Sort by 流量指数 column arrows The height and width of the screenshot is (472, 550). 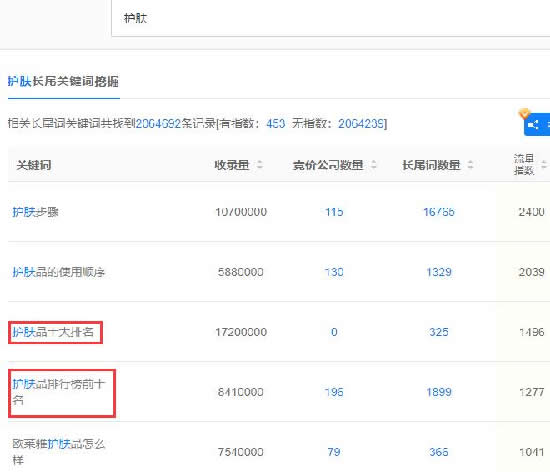pyautogui.click(x=544, y=164)
